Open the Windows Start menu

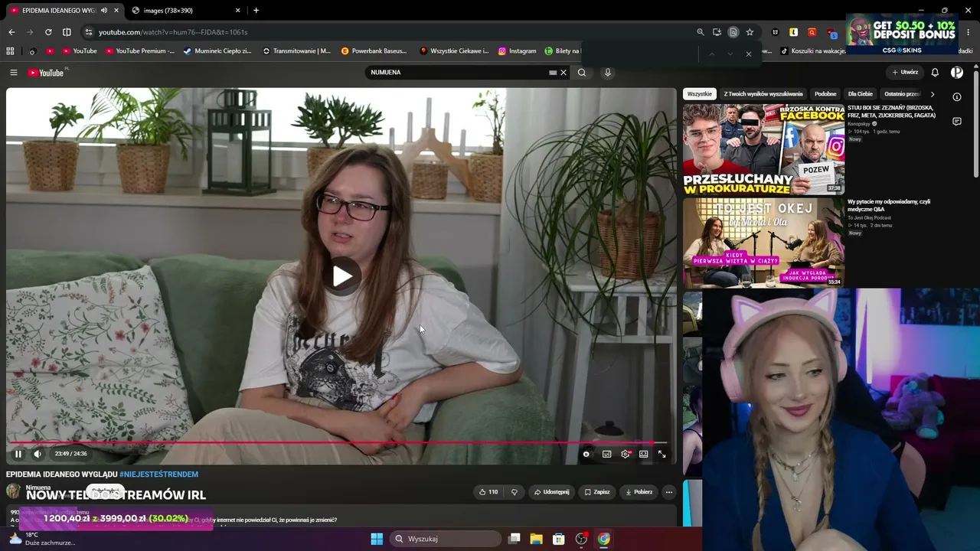[377, 539]
